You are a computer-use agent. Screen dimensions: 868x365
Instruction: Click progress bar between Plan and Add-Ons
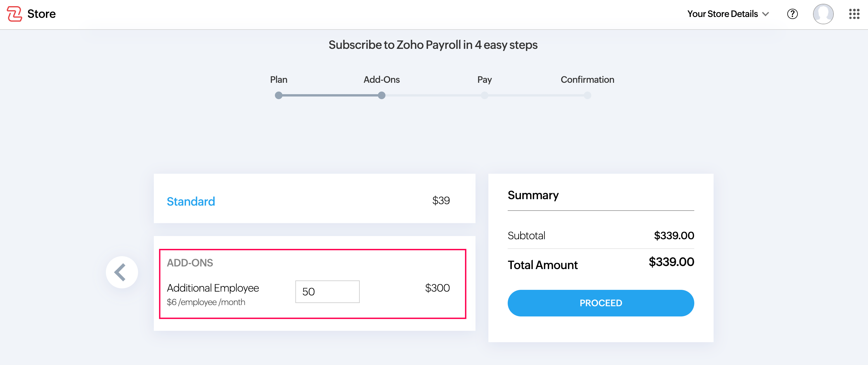pyautogui.click(x=330, y=95)
